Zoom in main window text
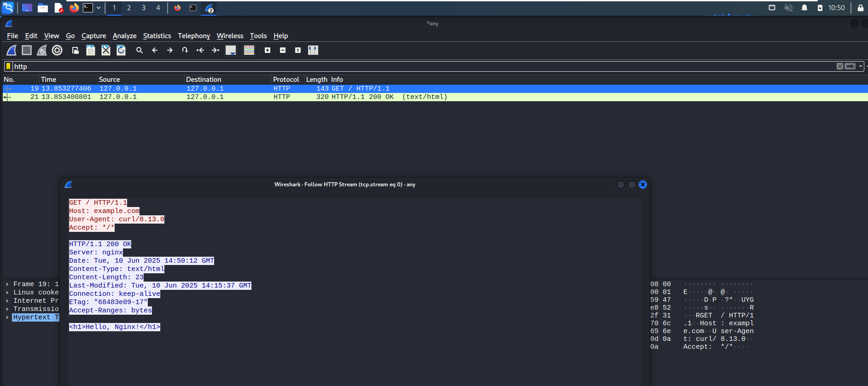Image resolution: width=868 pixels, height=386 pixels. point(268,50)
